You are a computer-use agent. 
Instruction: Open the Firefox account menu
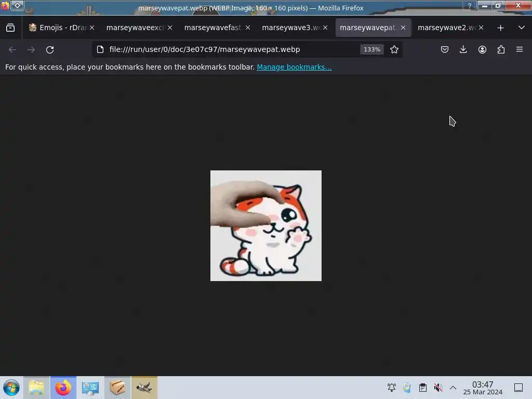[482, 49]
